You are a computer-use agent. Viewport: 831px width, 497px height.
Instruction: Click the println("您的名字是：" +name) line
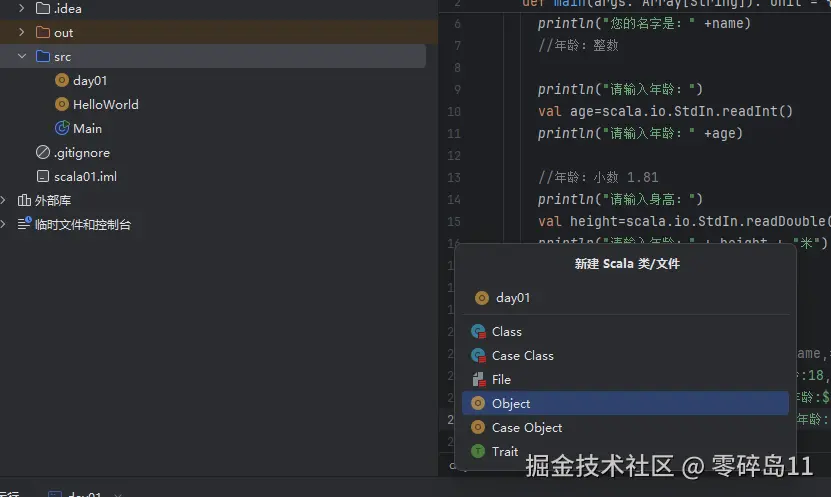tap(644, 23)
